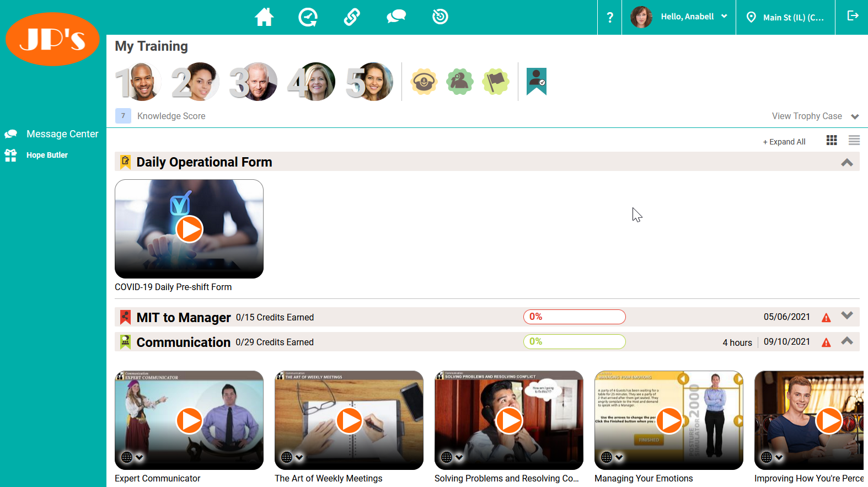
Task: Select leaderboard person number 5
Action: [x=369, y=82]
